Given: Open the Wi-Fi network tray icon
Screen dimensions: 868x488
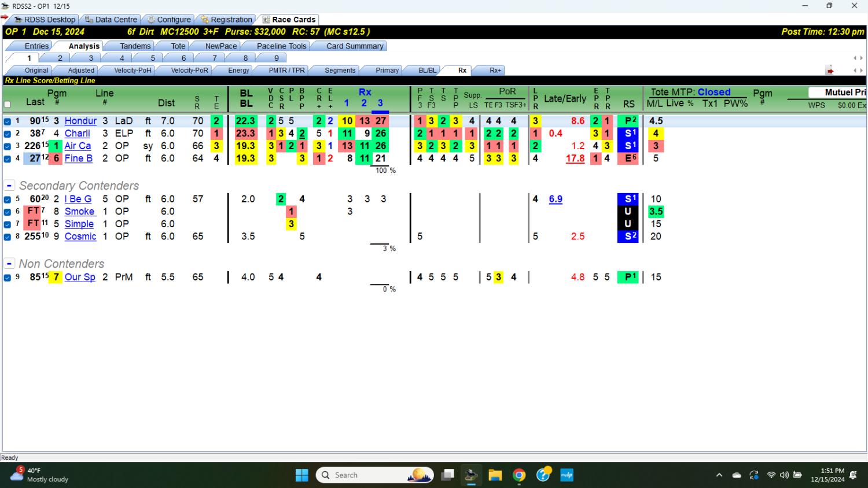Looking at the screenshot, I should tap(771, 475).
